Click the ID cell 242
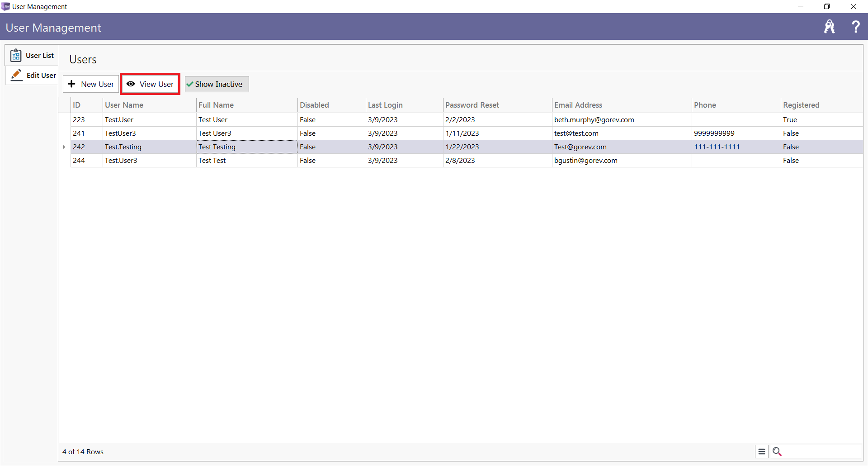 [87, 147]
